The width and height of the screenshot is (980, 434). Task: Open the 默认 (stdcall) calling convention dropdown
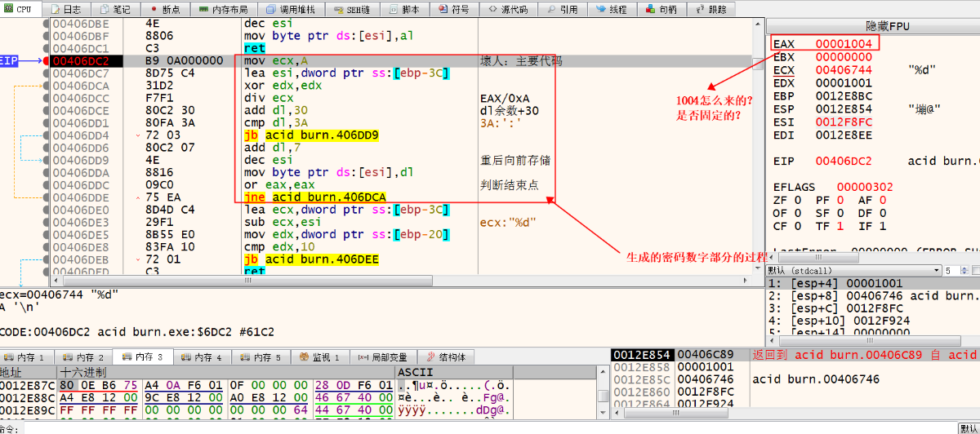tap(854, 270)
